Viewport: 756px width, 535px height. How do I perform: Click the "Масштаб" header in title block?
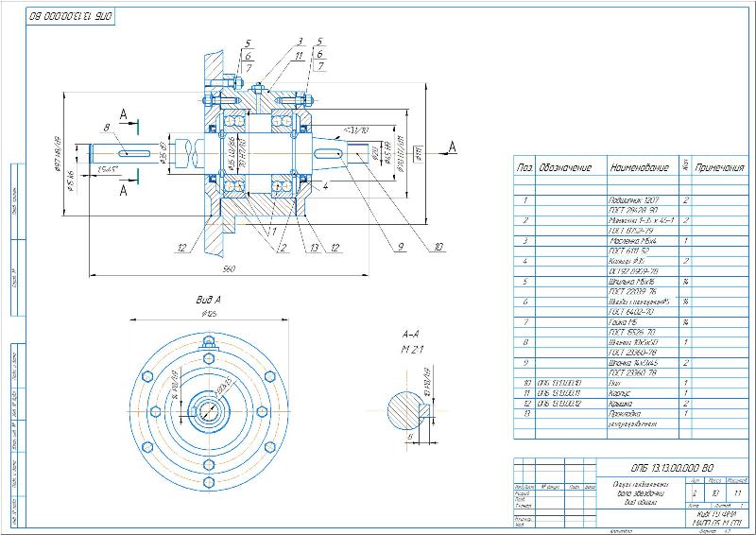737,480
